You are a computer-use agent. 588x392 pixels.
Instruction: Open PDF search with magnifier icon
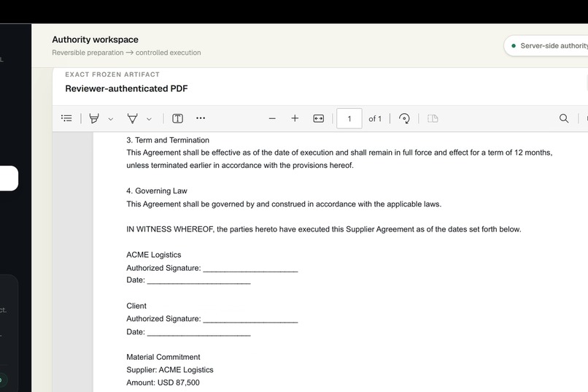564,118
